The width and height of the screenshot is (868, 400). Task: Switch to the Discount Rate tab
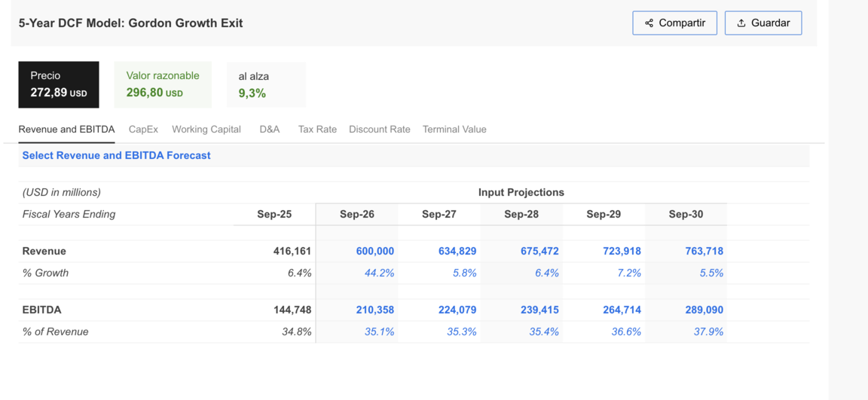pyautogui.click(x=379, y=130)
